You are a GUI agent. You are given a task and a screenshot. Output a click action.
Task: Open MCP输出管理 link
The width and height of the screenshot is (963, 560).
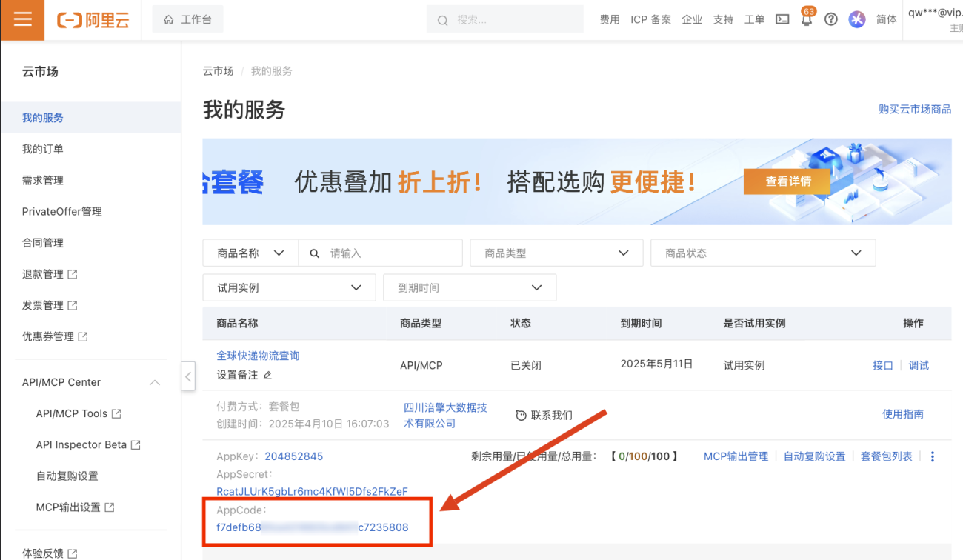click(x=736, y=456)
